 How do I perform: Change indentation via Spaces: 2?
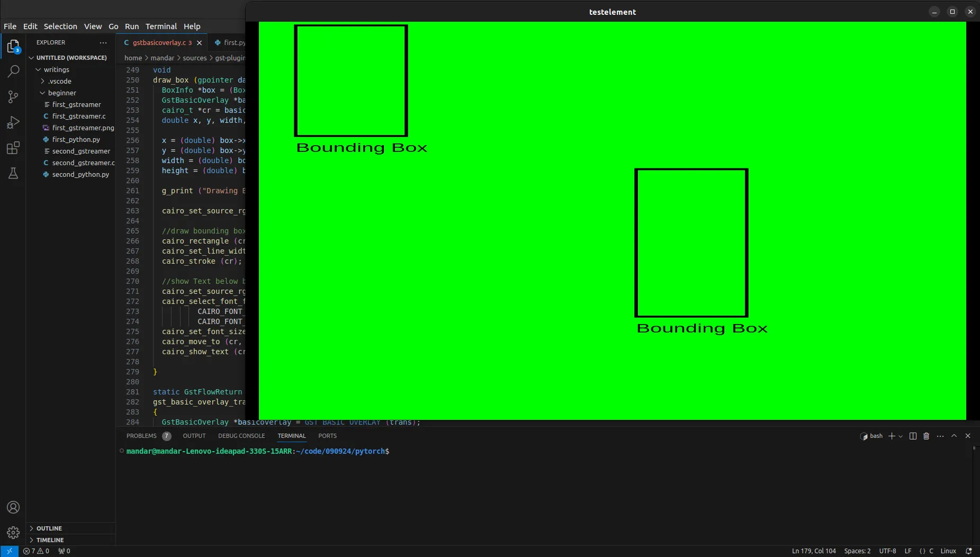[857, 551]
